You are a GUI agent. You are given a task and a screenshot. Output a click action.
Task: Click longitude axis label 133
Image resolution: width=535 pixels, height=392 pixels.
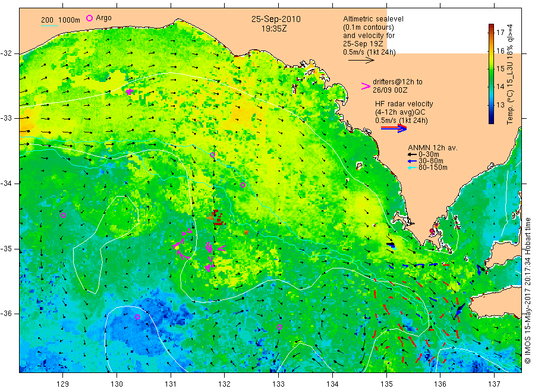pyautogui.click(x=278, y=384)
